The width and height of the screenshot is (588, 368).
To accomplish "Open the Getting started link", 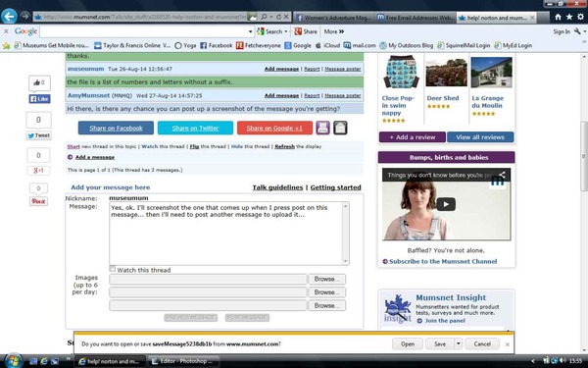I will tap(335, 187).
